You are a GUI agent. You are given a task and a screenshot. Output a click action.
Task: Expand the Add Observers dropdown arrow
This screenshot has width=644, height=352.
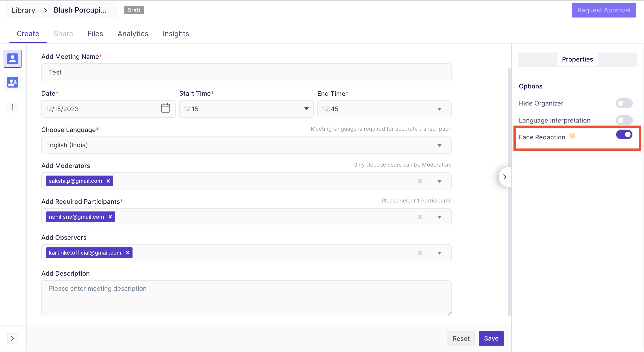[x=439, y=253]
